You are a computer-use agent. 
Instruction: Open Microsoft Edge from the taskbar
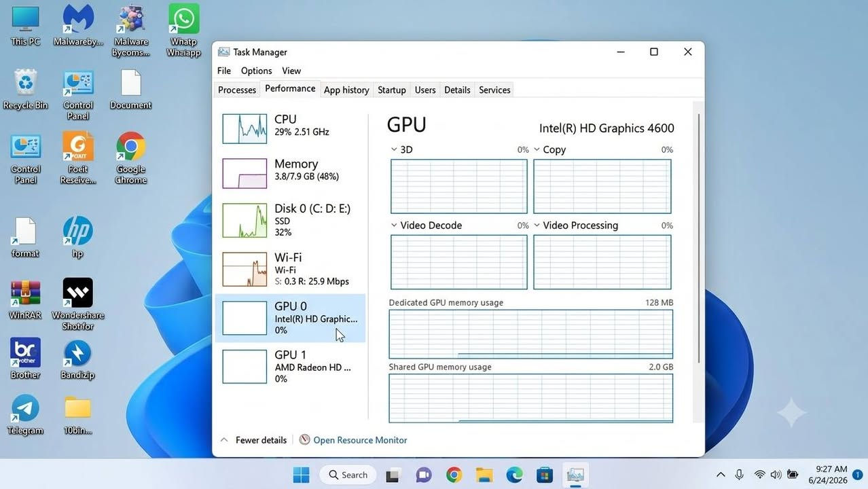tap(514, 475)
